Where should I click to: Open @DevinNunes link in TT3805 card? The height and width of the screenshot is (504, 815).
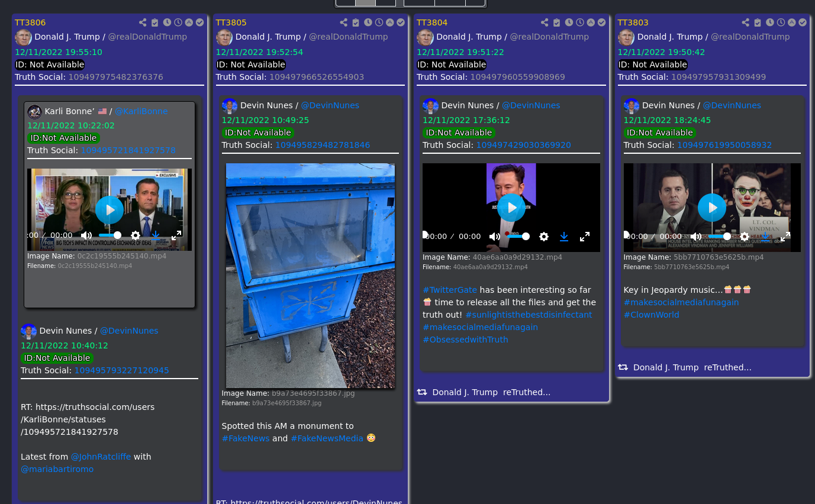(x=330, y=105)
